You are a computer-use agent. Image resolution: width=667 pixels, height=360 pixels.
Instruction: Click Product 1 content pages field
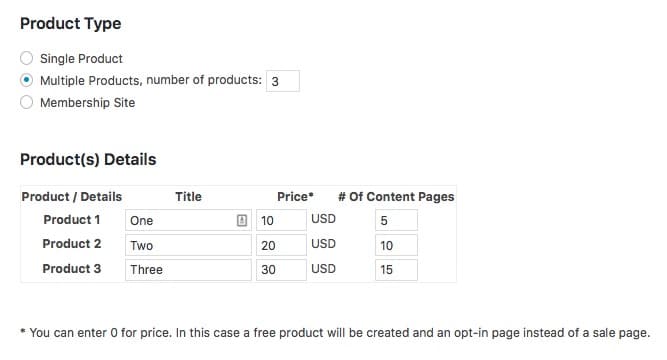coord(396,220)
